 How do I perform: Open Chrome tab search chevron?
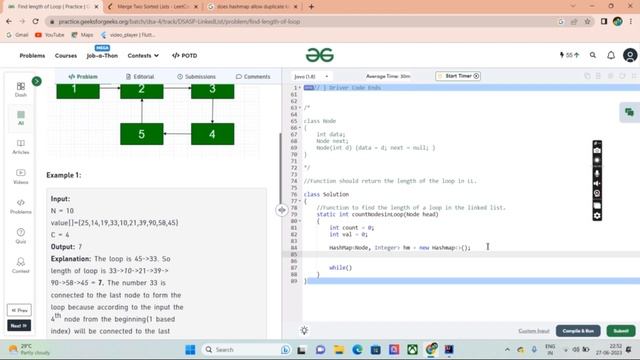[573, 6]
